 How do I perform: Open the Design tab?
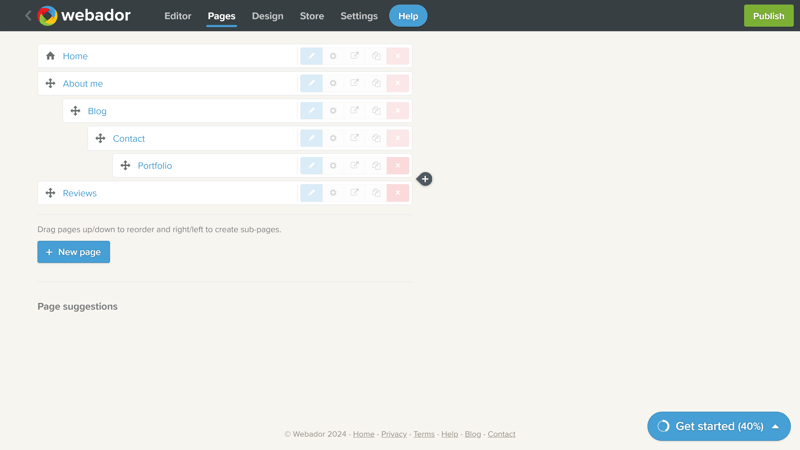pyautogui.click(x=267, y=16)
